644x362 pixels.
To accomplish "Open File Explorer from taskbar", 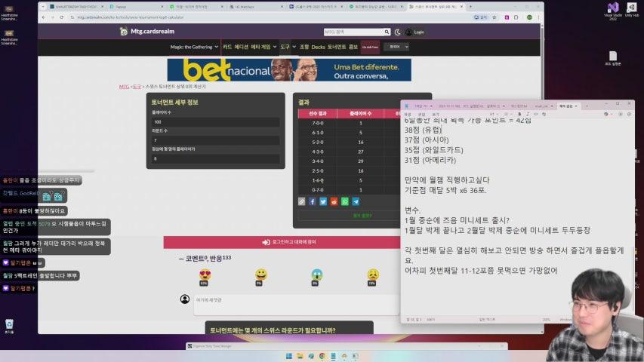I will [x=300, y=356].
